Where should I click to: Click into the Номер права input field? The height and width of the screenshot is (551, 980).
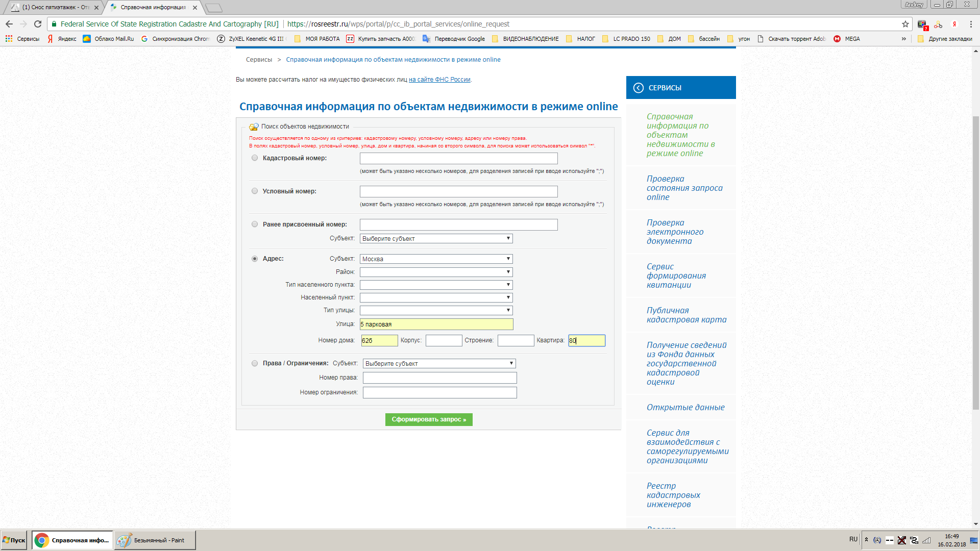[439, 378]
